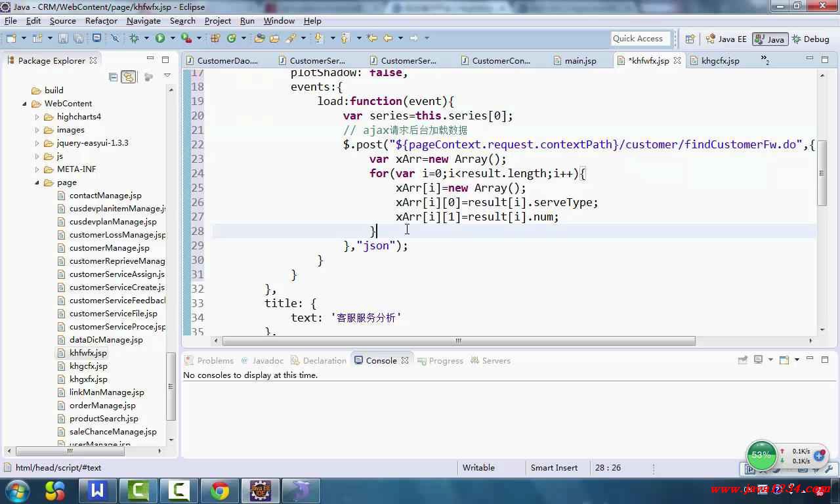This screenshot has width=840, height=504.
Task: Open Package Explorer view menu arrow
Action: [167, 76]
